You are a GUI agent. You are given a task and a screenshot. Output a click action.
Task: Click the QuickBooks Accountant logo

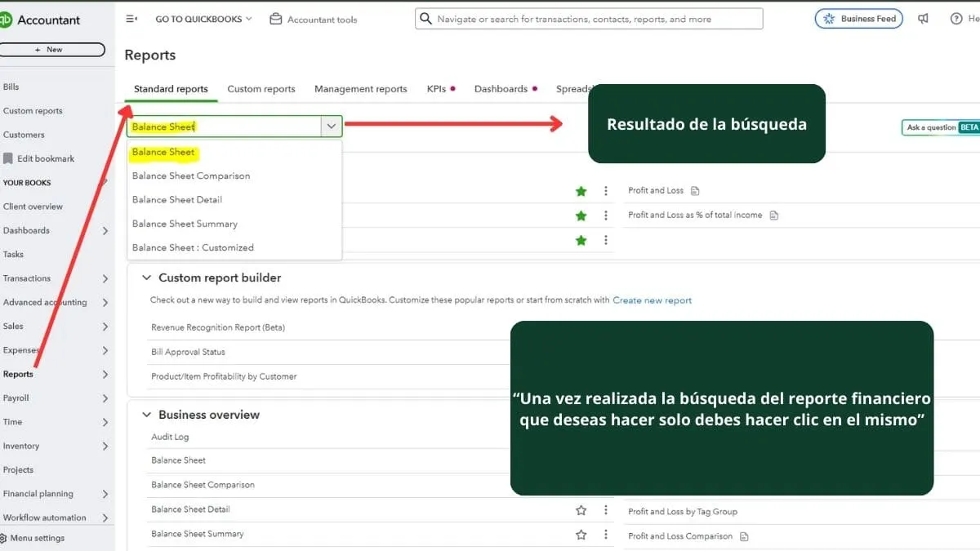pos(40,20)
